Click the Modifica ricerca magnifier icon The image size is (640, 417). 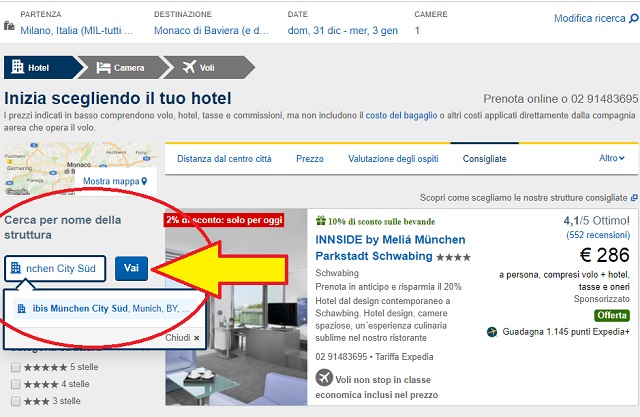tap(633, 18)
